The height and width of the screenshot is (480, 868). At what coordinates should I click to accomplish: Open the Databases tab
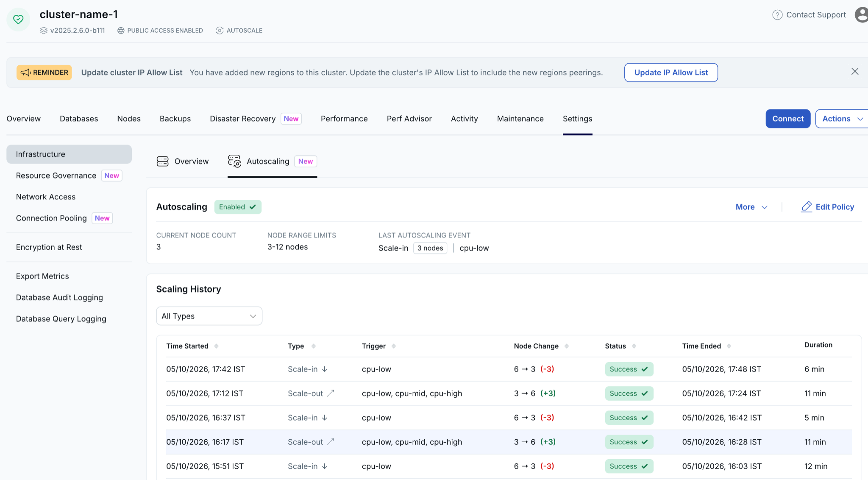click(79, 119)
